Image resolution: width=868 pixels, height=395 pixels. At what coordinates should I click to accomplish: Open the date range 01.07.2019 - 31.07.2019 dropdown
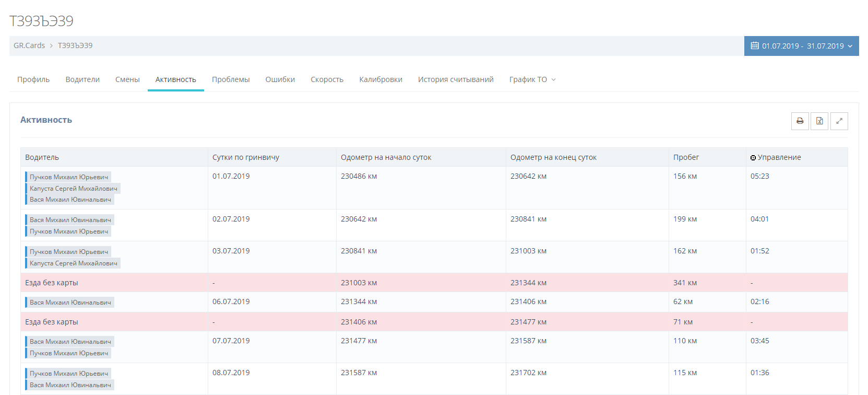click(801, 46)
